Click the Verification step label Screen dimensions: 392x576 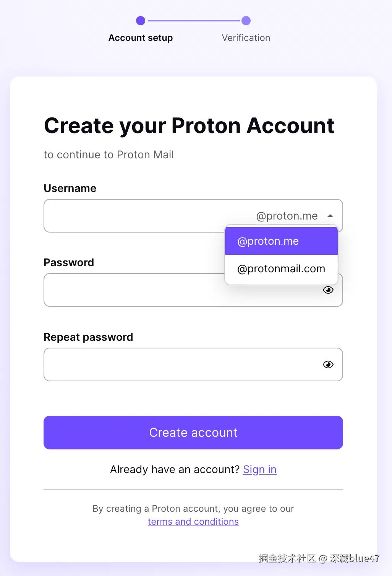pos(246,38)
